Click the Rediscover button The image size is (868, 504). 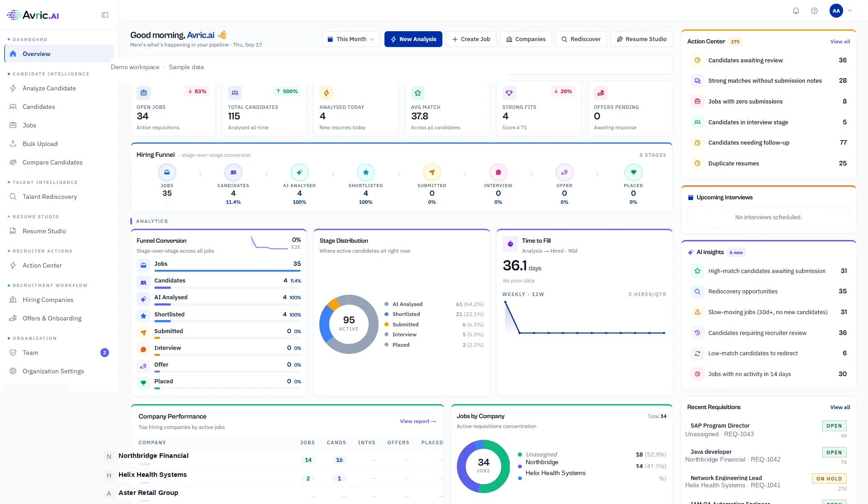(581, 39)
